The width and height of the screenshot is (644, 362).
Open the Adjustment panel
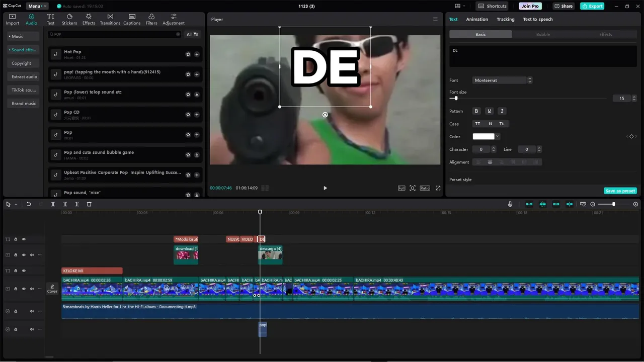pyautogui.click(x=174, y=19)
